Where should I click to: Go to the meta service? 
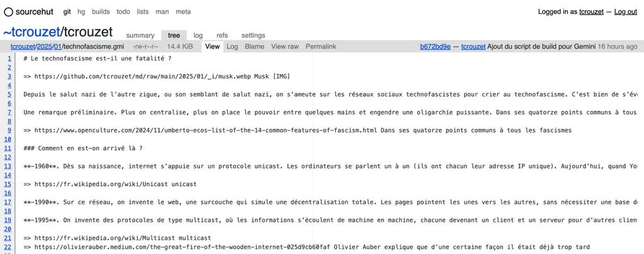coord(183,12)
